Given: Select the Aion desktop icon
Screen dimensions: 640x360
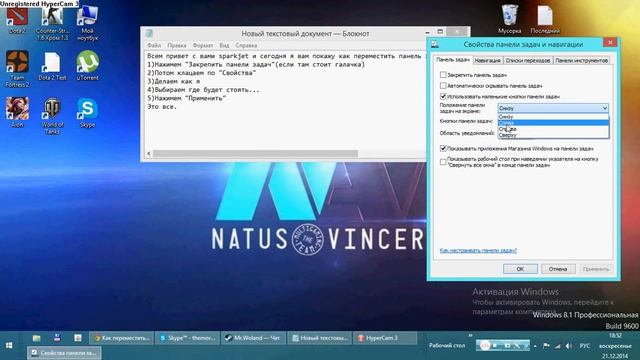Looking at the screenshot, I should coord(17,112).
